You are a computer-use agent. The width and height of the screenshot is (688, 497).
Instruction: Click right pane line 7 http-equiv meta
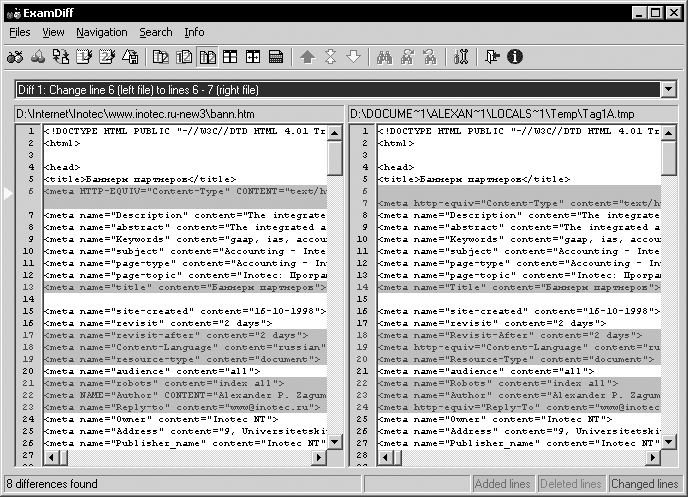[519, 203]
